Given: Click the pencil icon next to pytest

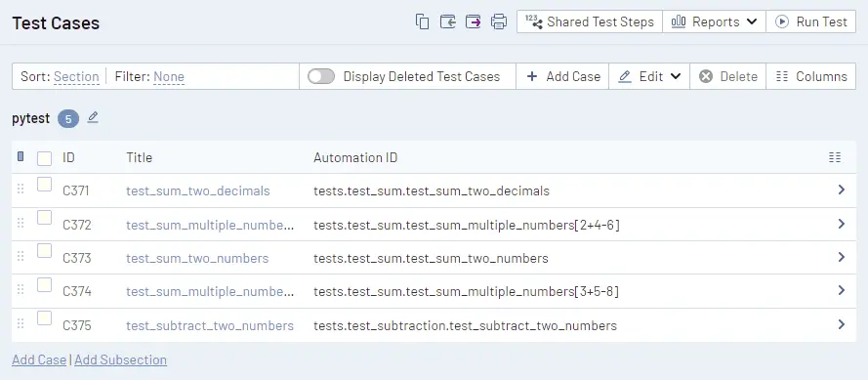Looking at the screenshot, I should [x=93, y=117].
